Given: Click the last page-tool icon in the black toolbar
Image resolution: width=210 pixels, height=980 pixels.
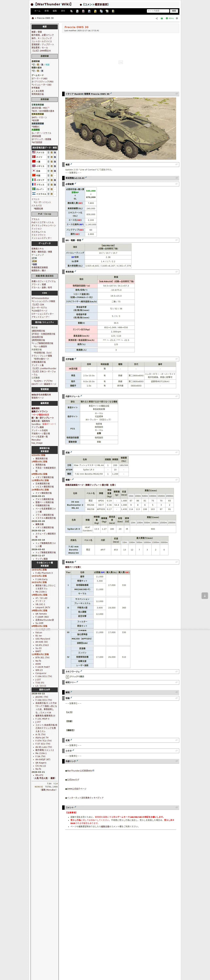Looking at the screenshot, I should 113,11.
